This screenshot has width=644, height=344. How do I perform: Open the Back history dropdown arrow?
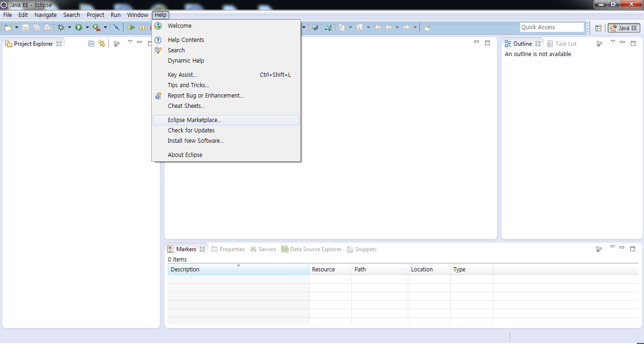tap(397, 27)
